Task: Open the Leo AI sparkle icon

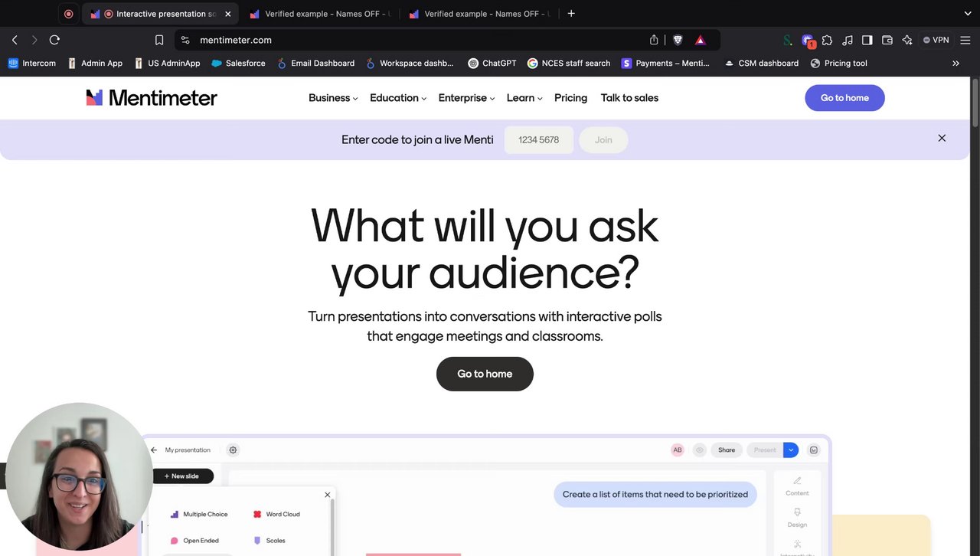Action: pos(907,40)
